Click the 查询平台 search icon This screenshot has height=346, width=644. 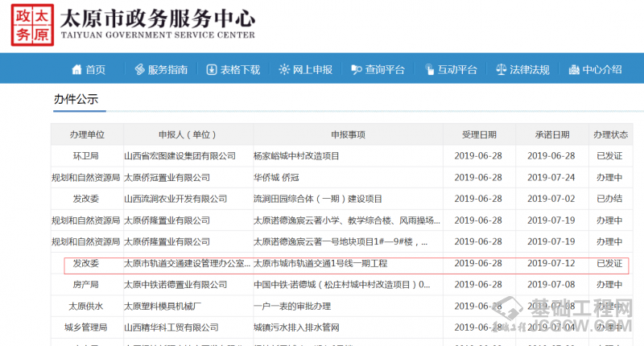356,70
